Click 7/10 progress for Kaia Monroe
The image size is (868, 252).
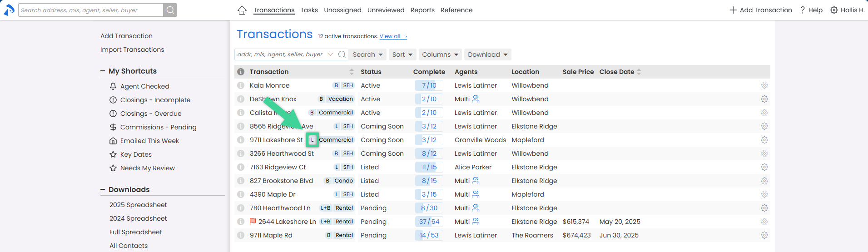point(429,85)
